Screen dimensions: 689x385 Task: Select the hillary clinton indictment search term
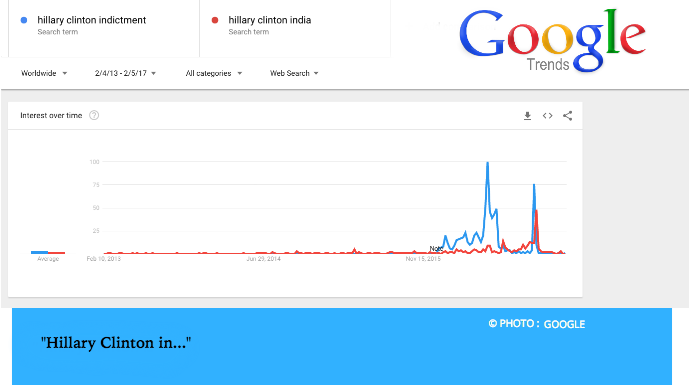point(91,20)
